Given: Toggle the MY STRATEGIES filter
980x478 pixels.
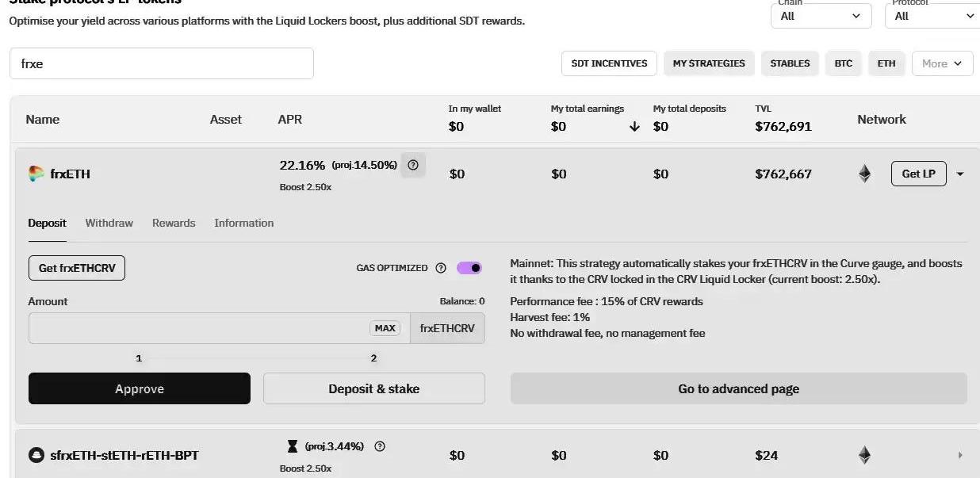Looking at the screenshot, I should [x=709, y=63].
